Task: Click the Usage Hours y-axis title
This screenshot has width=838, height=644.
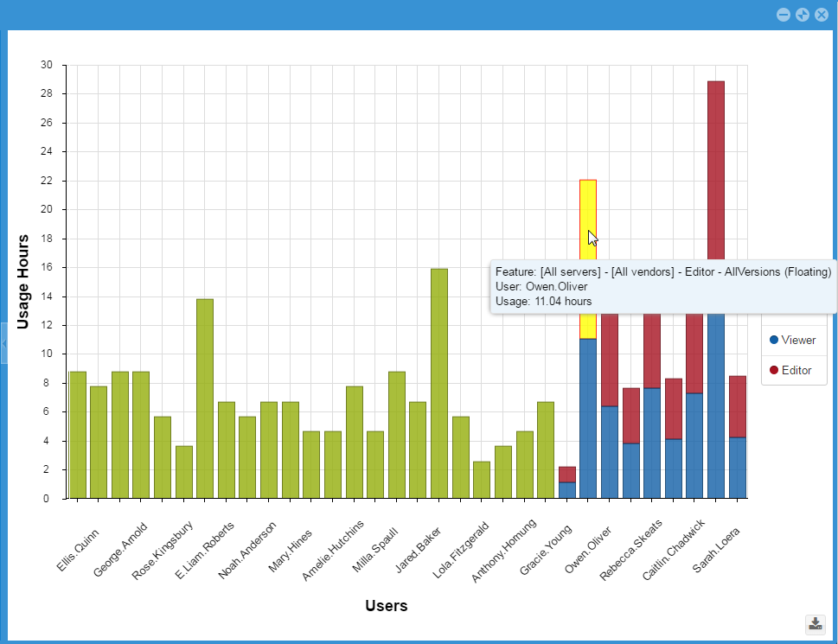Action: pos(23,282)
